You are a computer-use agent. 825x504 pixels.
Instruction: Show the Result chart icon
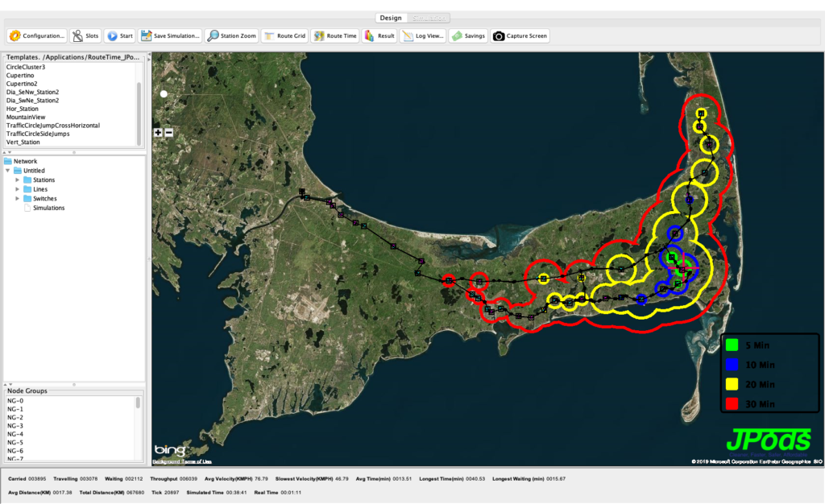[369, 36]
